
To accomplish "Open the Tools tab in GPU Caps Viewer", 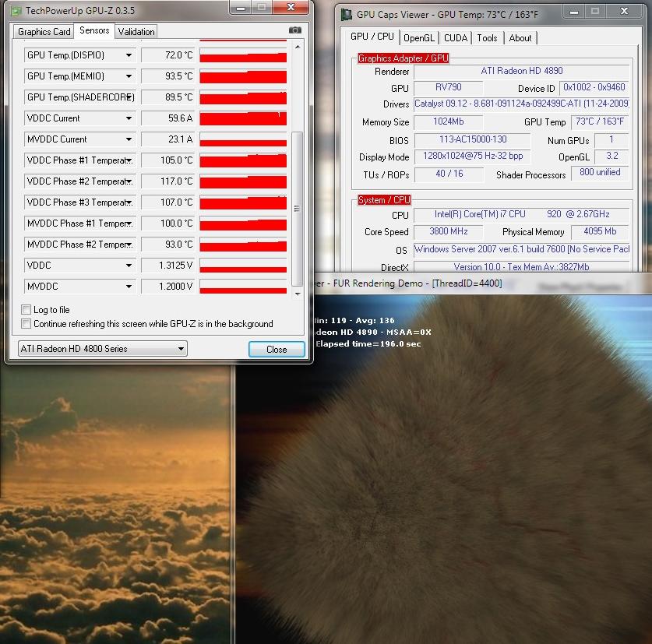I will click(x=487, y=38).
